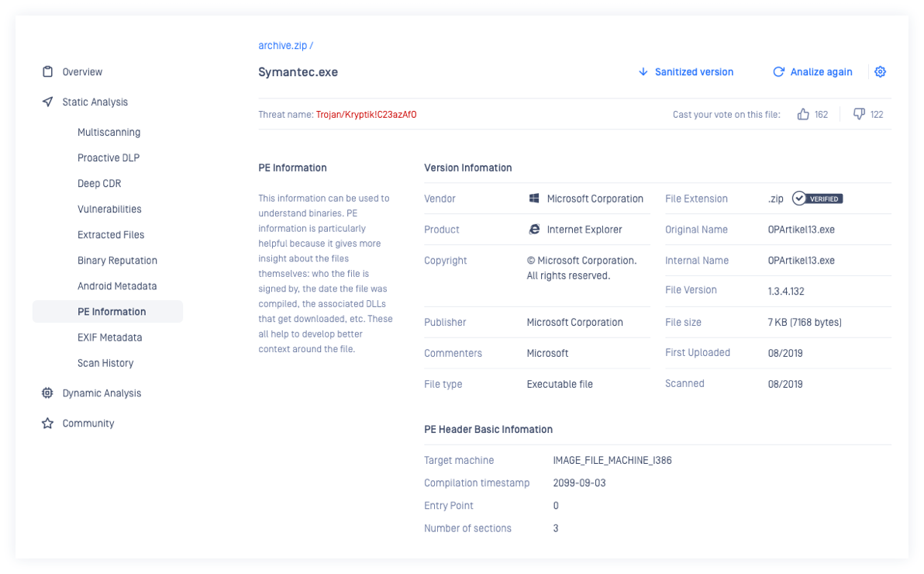924x574 pixels.
Task: Select PE Information in sidebar
Action: click(112, 312)
